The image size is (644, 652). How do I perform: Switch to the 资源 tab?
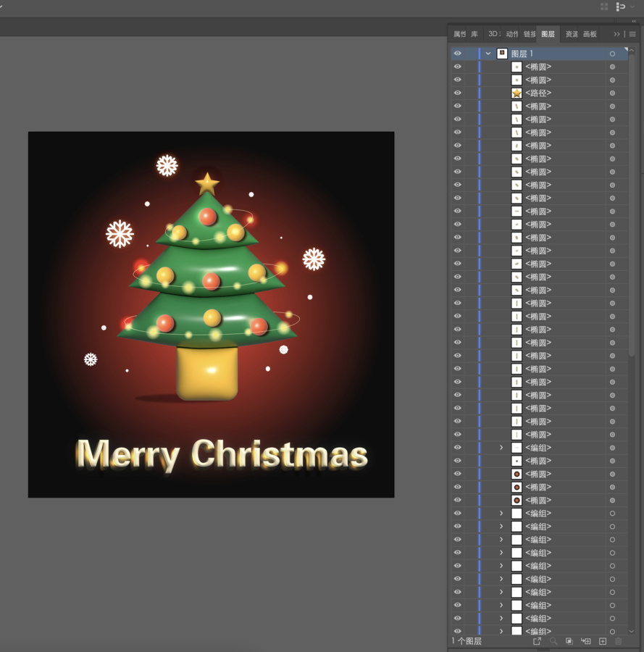pyautogui.click(x=572, y=34)
